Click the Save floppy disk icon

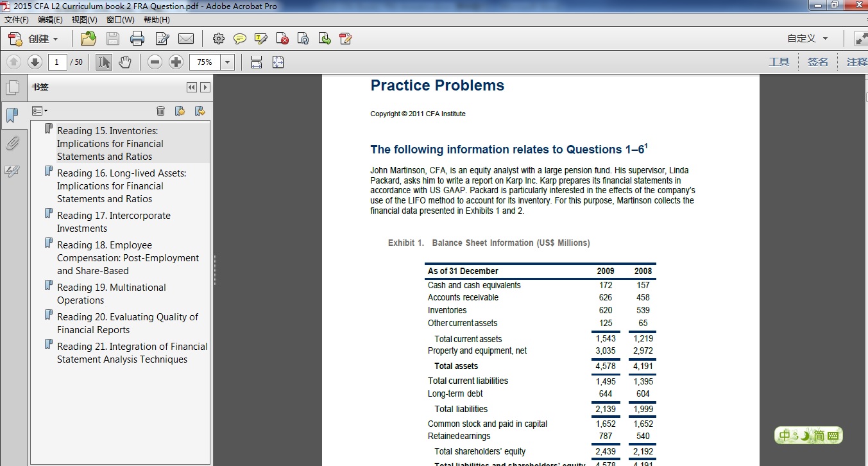(x=113, y=39)
